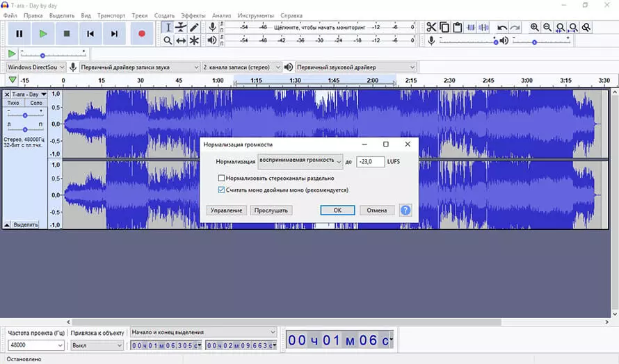Fit selection to window width icon

pyautogui.click(x=560, y=27)
